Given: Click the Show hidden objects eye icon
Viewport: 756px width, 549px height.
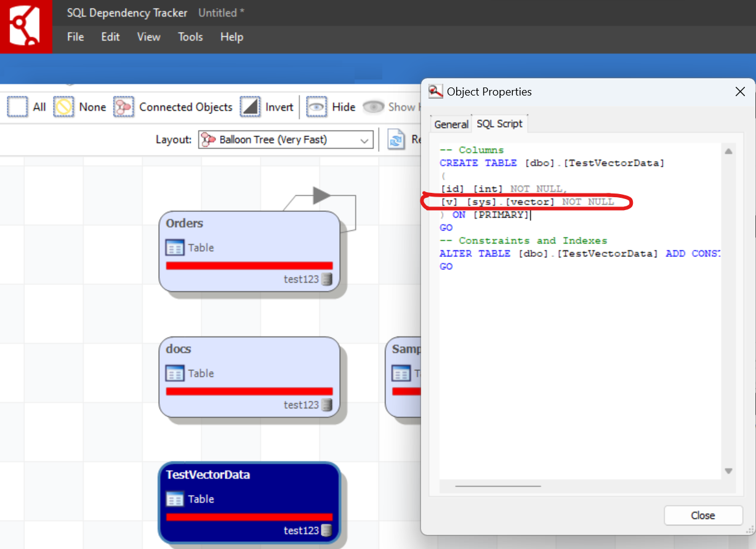Looking at the screenshot, I should click(373, 107).
